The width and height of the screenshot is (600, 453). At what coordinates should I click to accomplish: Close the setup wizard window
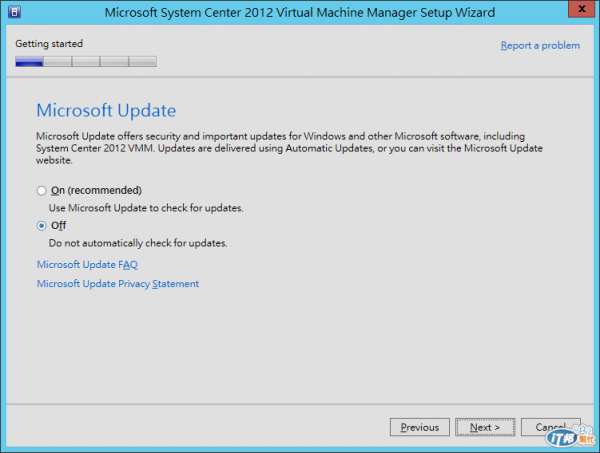[x=581, y=9]
